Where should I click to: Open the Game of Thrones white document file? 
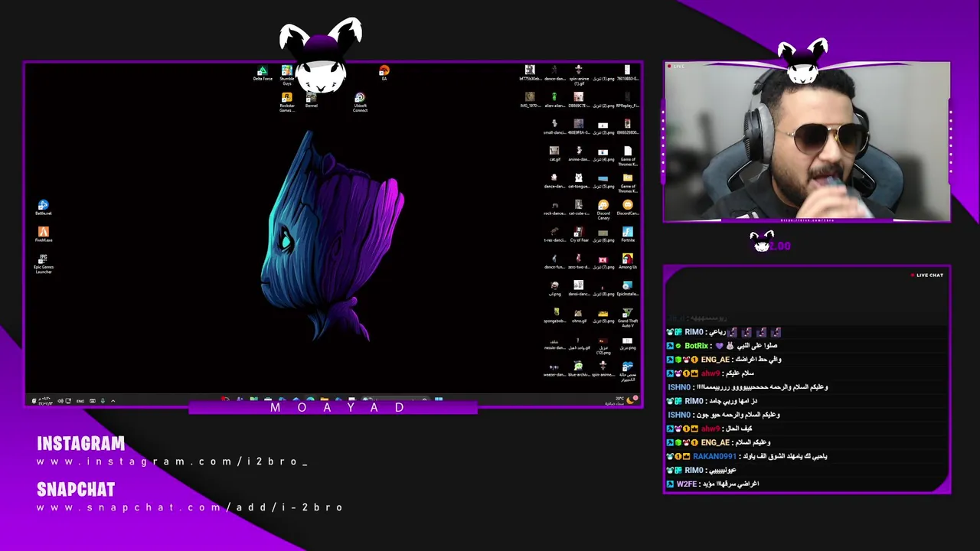click(628, 156)
